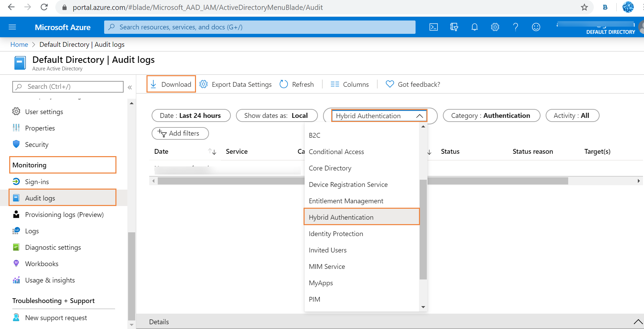Select MIM Service option

(362, 266)
